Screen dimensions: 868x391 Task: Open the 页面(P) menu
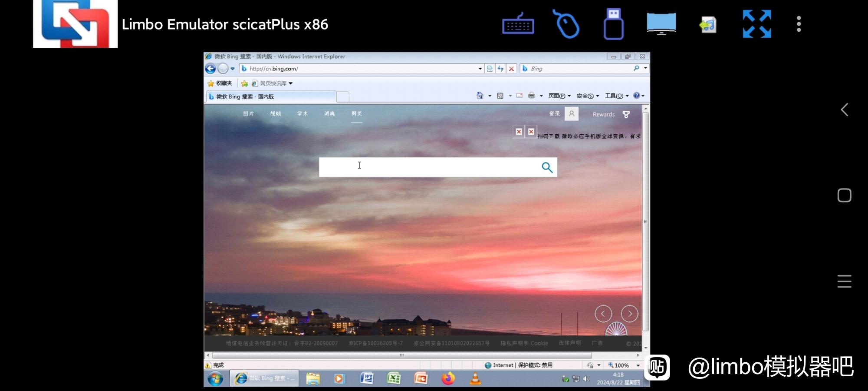(559, 96)
